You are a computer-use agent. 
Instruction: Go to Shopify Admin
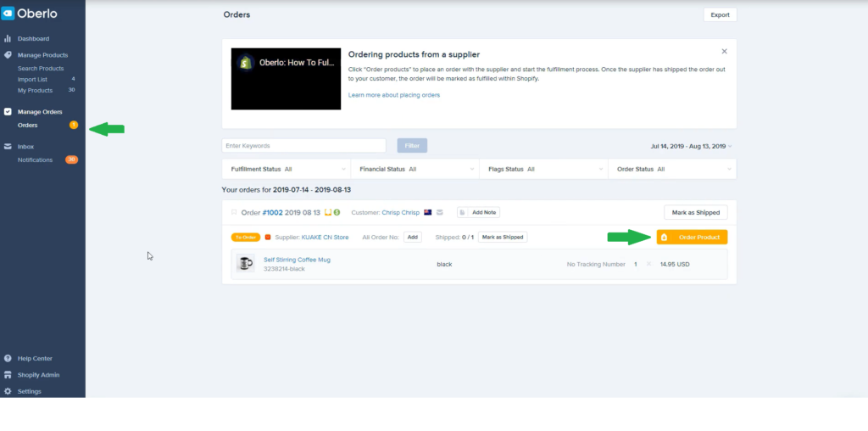coord(38,375)
